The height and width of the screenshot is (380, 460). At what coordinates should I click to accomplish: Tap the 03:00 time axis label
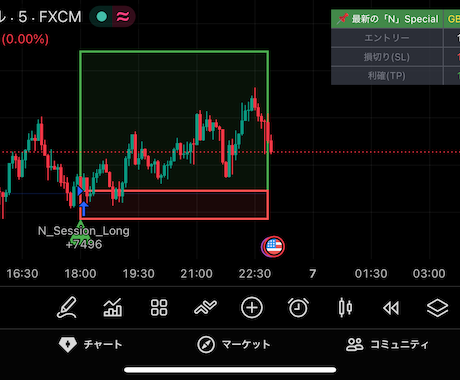pyautogui.click(x=429, y=274)
